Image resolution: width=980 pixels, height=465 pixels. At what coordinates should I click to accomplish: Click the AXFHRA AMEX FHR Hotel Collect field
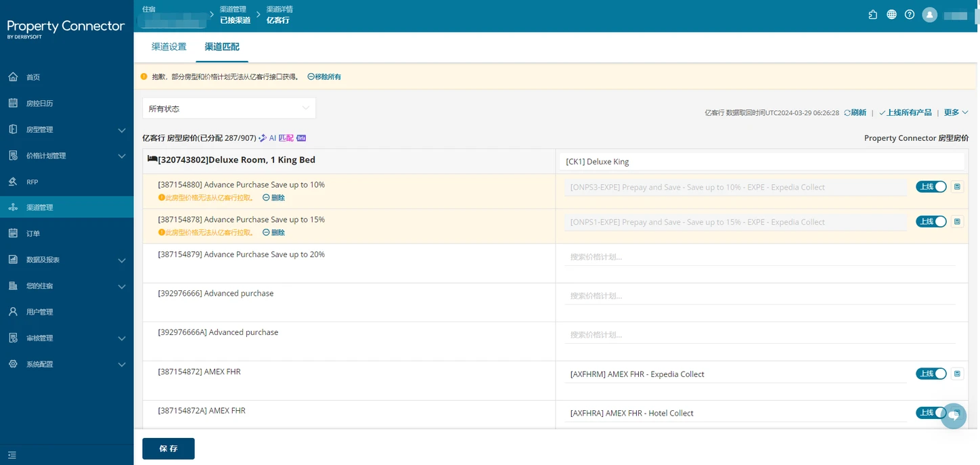tap(736, 413)
